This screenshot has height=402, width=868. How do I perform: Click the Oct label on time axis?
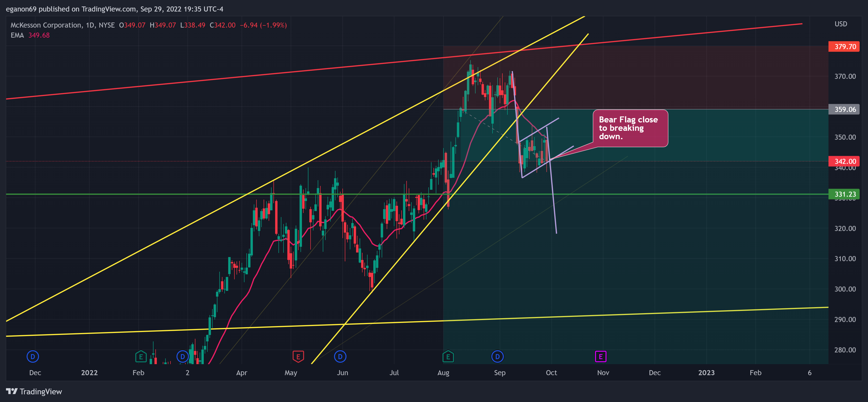point(551,373)
